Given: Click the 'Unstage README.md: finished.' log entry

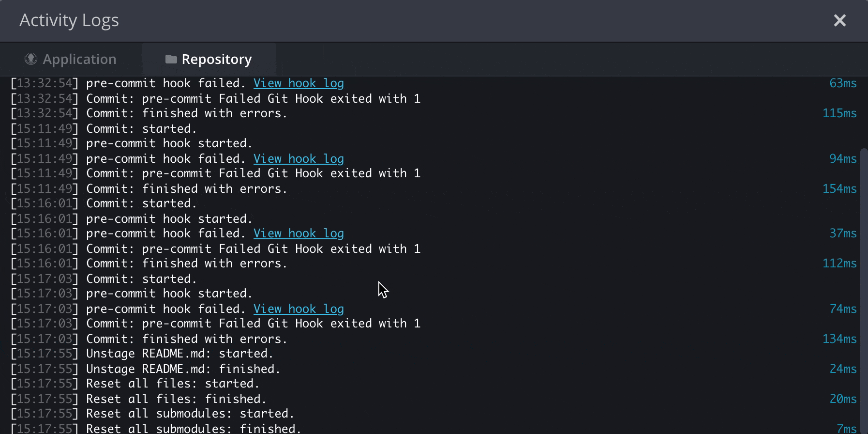Looking at the screenshot, I should point(183,369).
